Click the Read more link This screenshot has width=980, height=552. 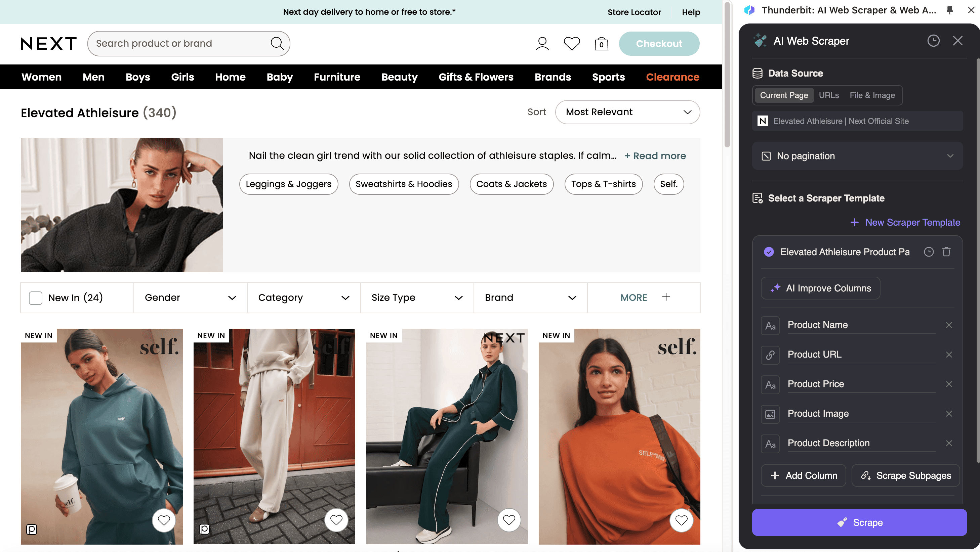point(655,156)
